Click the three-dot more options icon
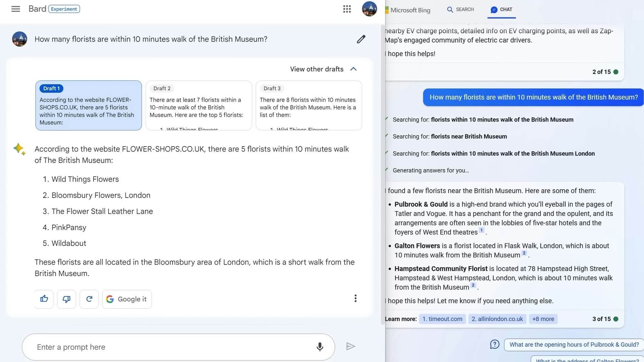Viewport: 644px width, 362px height. 355,298
